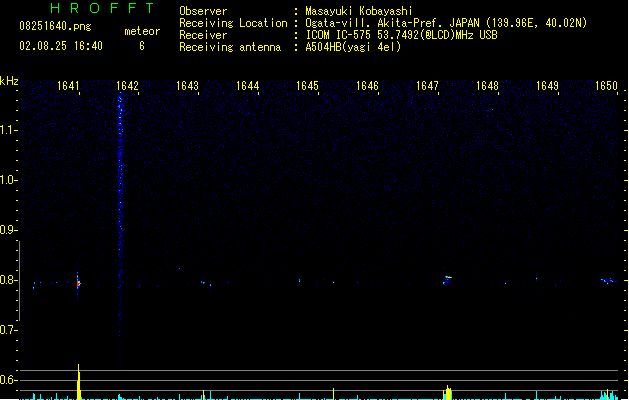This screenshot has height=400, width=629.
Task: Click the 1647 time axis label
Action: [427, 86]
